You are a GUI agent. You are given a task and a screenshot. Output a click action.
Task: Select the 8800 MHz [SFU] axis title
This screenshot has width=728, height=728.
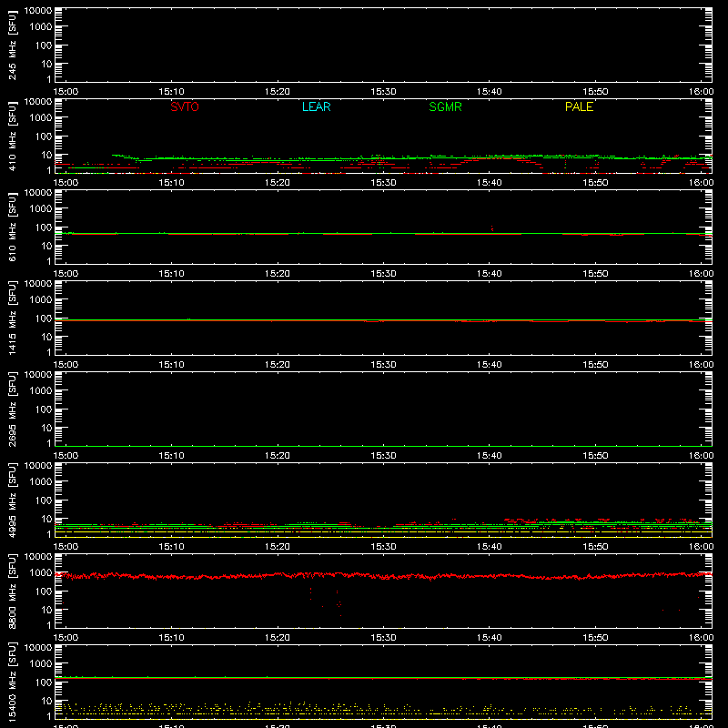point(12,591)
